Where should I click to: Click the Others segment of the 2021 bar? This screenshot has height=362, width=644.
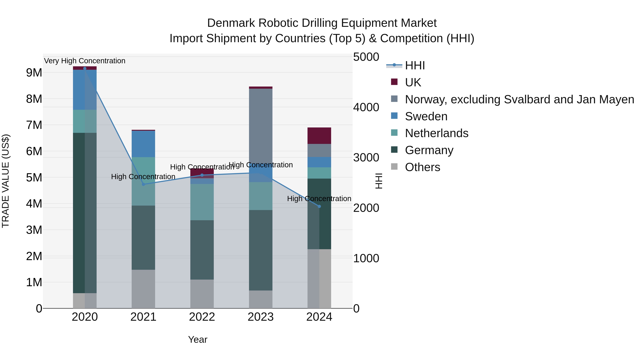click(143, 289)
